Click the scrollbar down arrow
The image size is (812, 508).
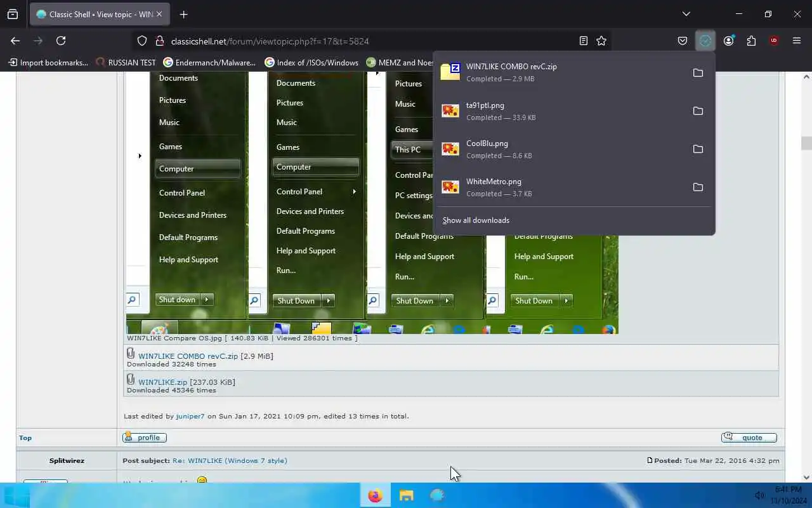(x=806, y=478)
